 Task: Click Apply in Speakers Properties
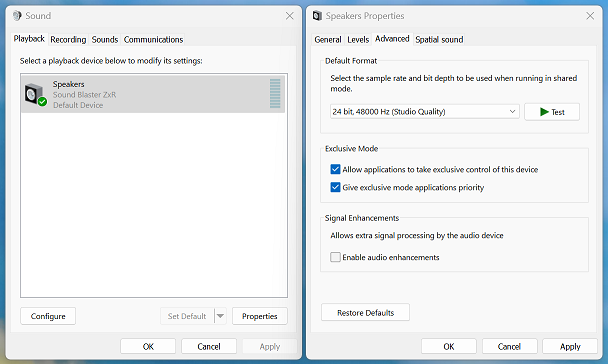point(570,346)
